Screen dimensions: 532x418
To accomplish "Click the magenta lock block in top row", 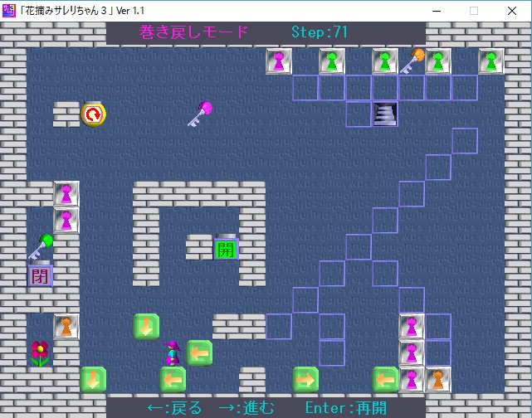I will coord(279,61).
